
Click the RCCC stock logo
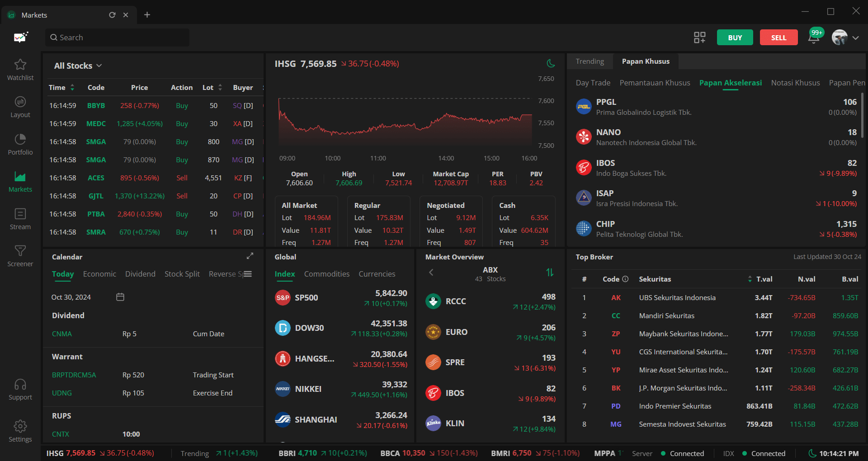click(433, 301)
